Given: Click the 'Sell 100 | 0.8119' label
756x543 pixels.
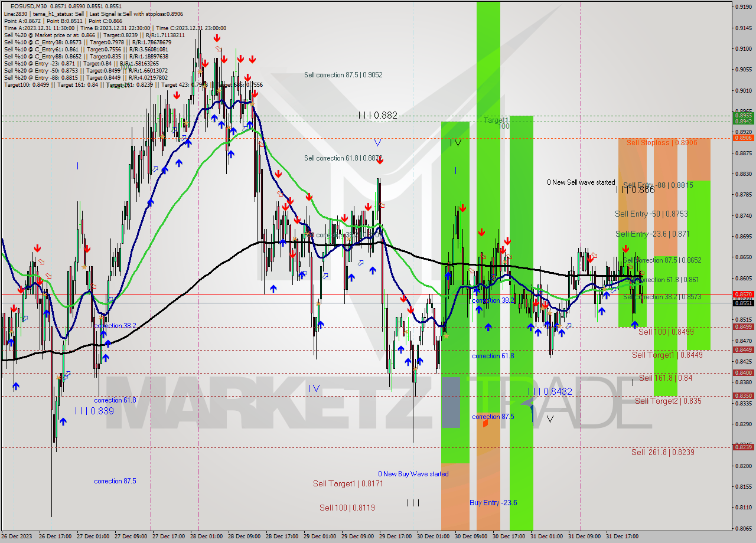Looking at the screenshot, I should click(347, 508).
